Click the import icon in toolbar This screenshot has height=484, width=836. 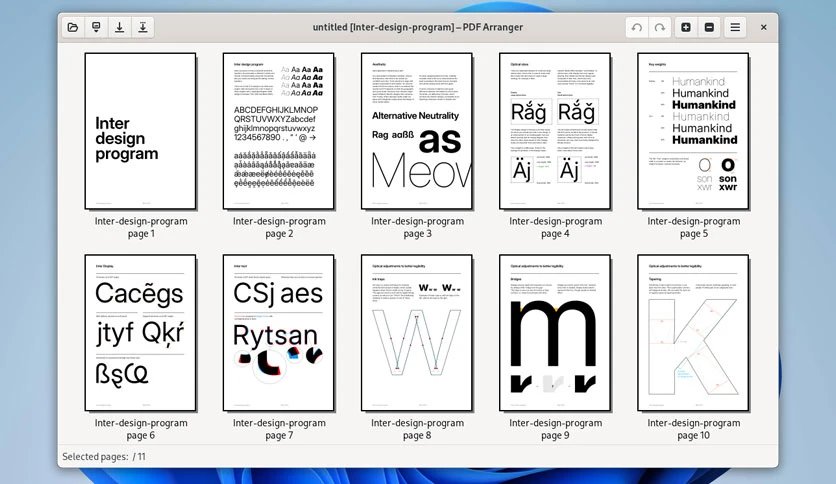[x=96, y=27]
